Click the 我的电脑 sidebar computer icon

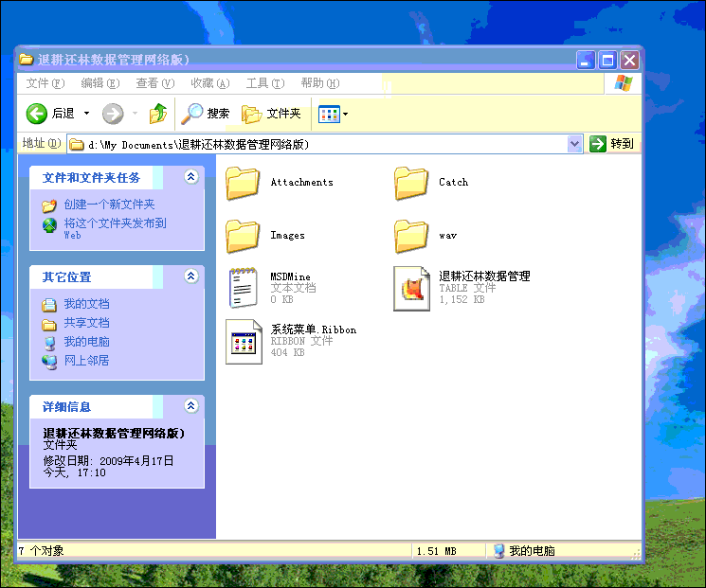[50, 344]
